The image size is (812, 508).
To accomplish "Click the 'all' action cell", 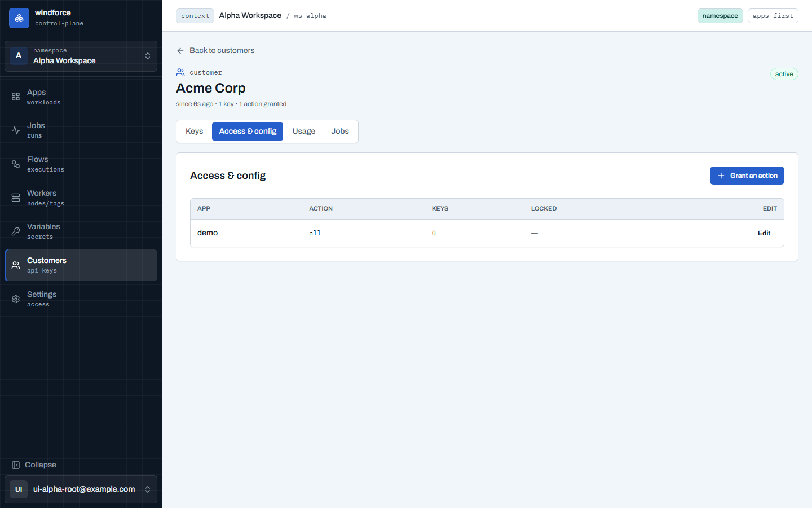I will 315,233.
